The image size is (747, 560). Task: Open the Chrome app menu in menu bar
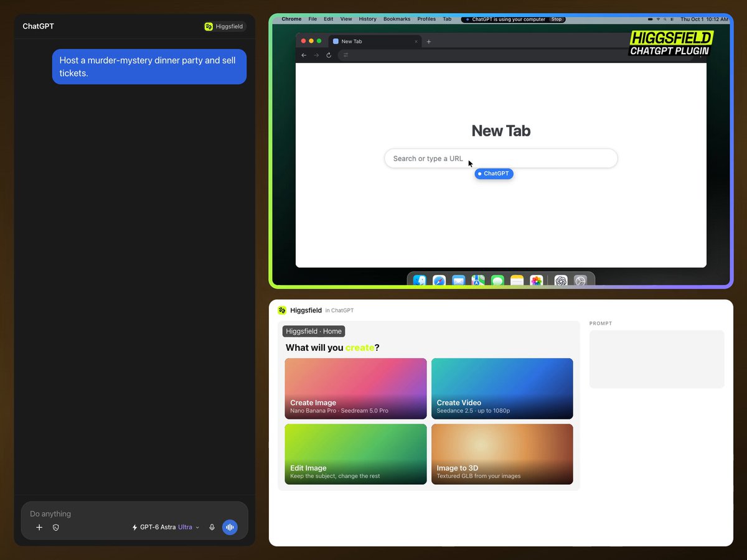[x=291, y=19]
